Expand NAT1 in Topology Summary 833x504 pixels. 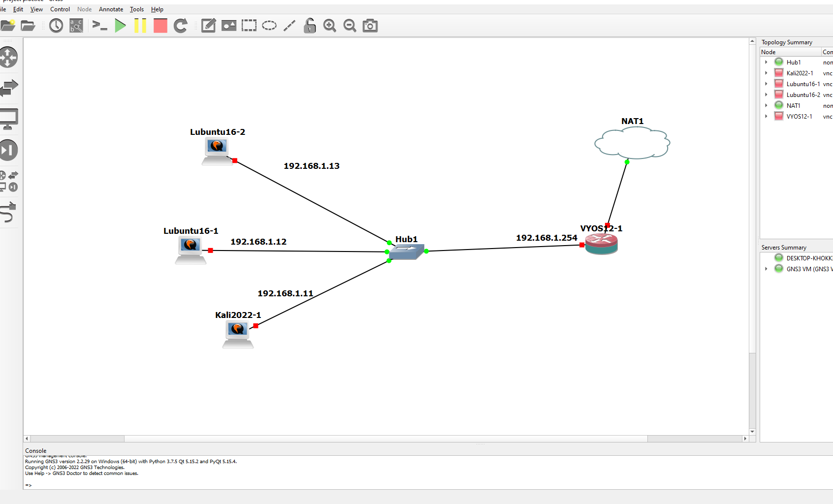tap(766, 106)
